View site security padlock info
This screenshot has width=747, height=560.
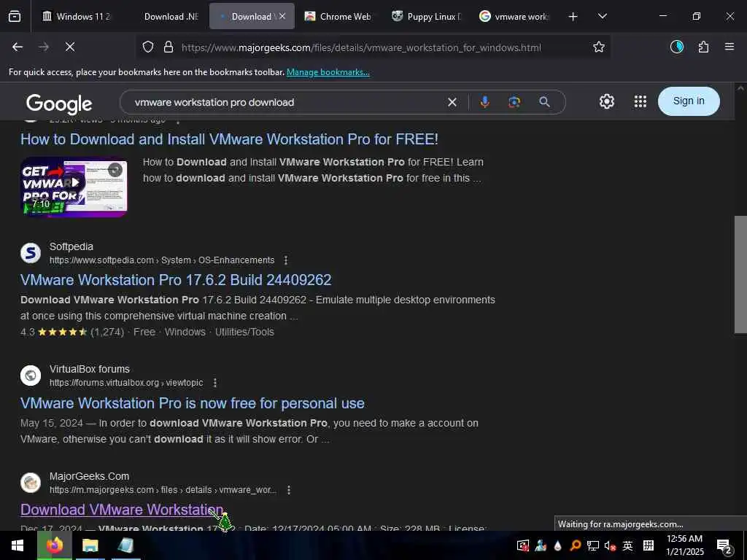(x=169, y=47)
